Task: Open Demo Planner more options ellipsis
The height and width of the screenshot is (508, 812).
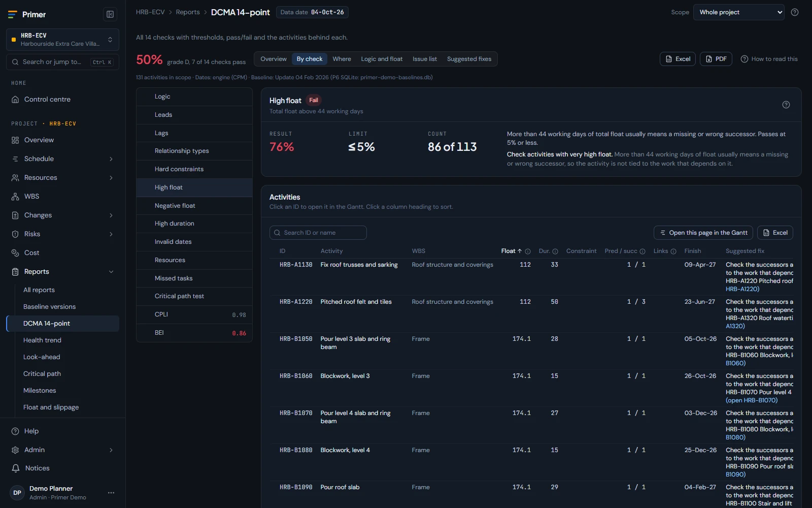Action: 111,493
